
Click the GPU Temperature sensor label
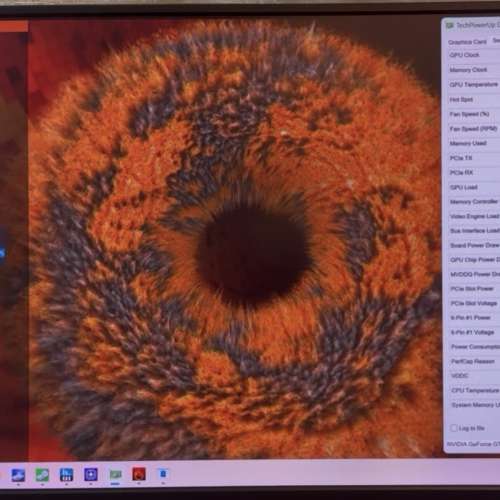474,85
